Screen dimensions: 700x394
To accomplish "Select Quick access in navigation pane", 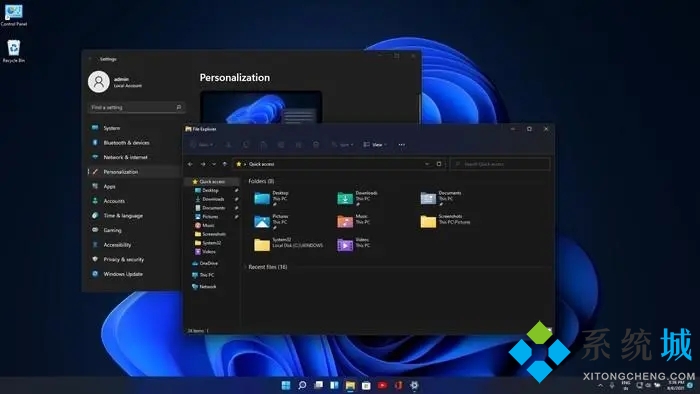I will [212, 182].
